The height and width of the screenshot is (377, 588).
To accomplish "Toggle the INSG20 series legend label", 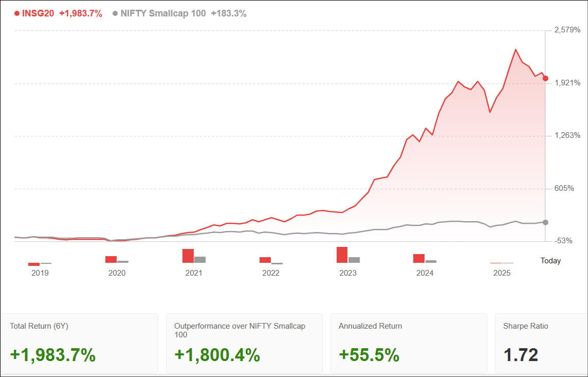I will click(x=38, y=14).
